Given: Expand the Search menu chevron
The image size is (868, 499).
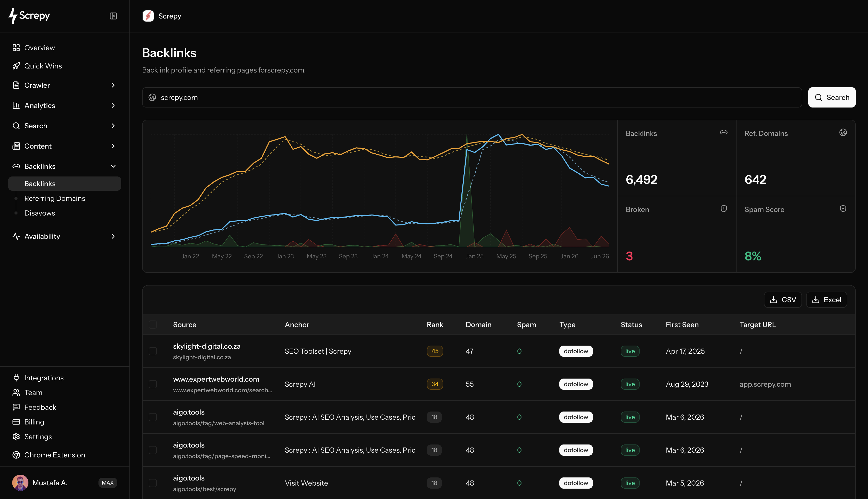Looking at the screenshot, I should pyautogui.click(x=113, y=126).
